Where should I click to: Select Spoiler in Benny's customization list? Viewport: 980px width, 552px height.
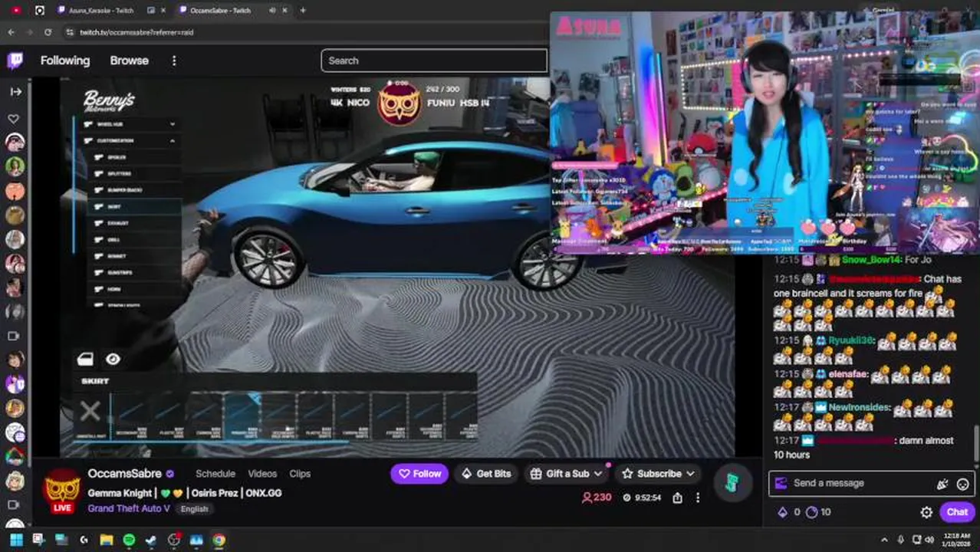click(135, 157)
